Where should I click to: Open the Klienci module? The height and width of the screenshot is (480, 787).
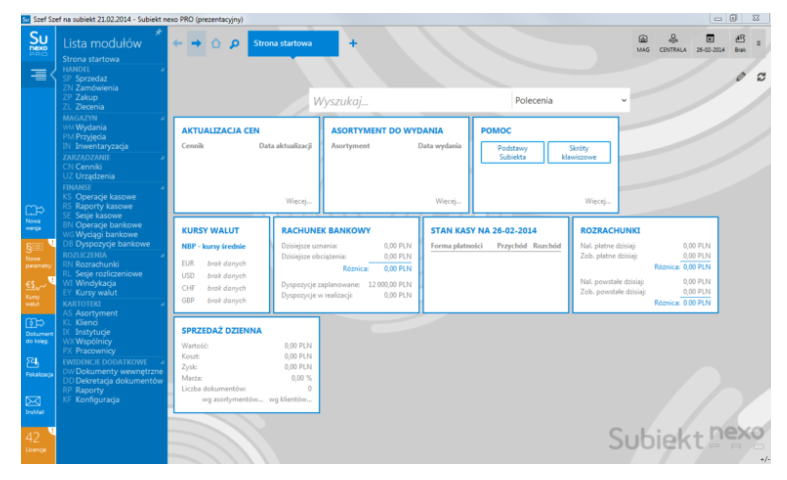[86, 322]
